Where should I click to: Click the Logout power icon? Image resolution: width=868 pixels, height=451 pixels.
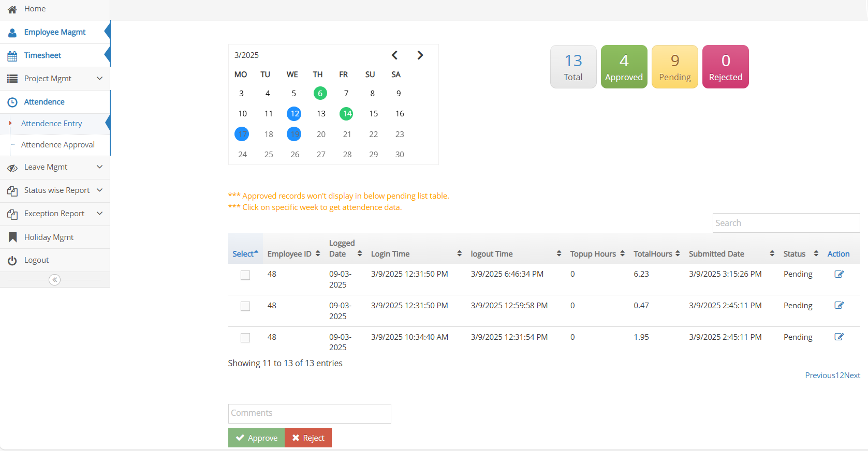(12, 261)
